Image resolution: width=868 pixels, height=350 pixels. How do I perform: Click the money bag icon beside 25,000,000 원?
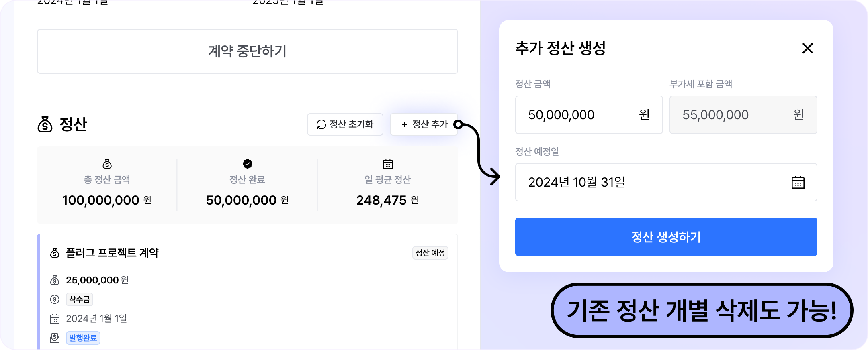[55, 280]
